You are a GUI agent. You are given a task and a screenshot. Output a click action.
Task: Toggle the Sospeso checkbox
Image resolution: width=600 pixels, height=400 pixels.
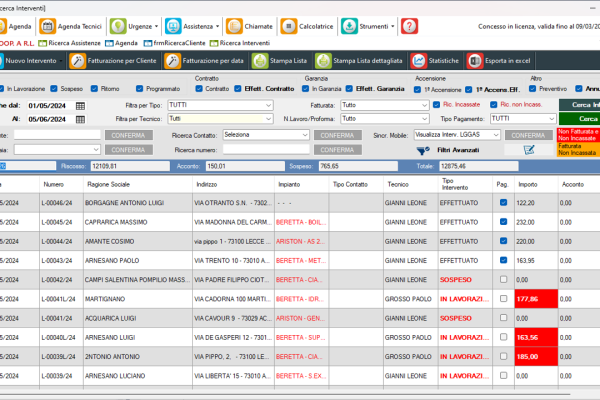pos(54,89)
